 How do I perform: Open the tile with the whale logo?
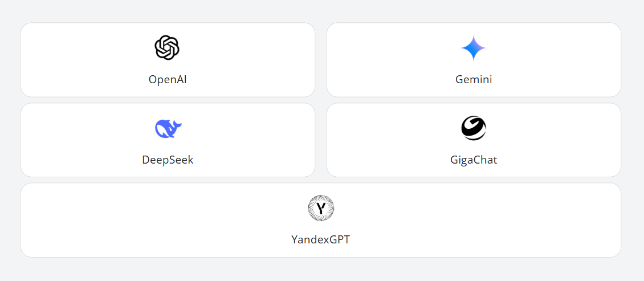(168, 140)
